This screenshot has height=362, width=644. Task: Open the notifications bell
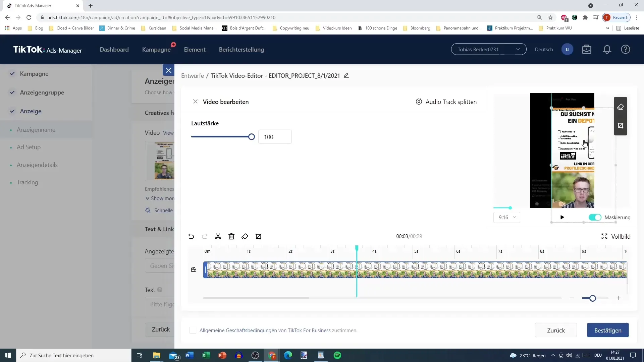coord(607,49)
